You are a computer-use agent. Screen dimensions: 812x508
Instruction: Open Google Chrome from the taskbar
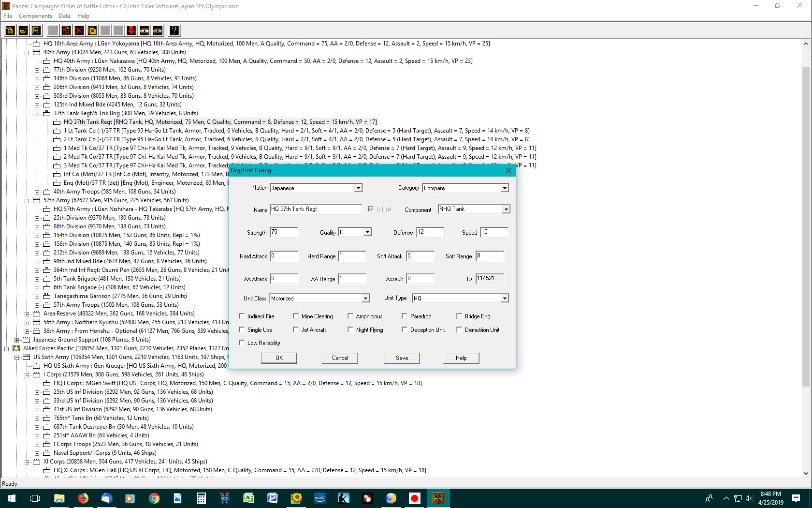click(x=154, y=498)
